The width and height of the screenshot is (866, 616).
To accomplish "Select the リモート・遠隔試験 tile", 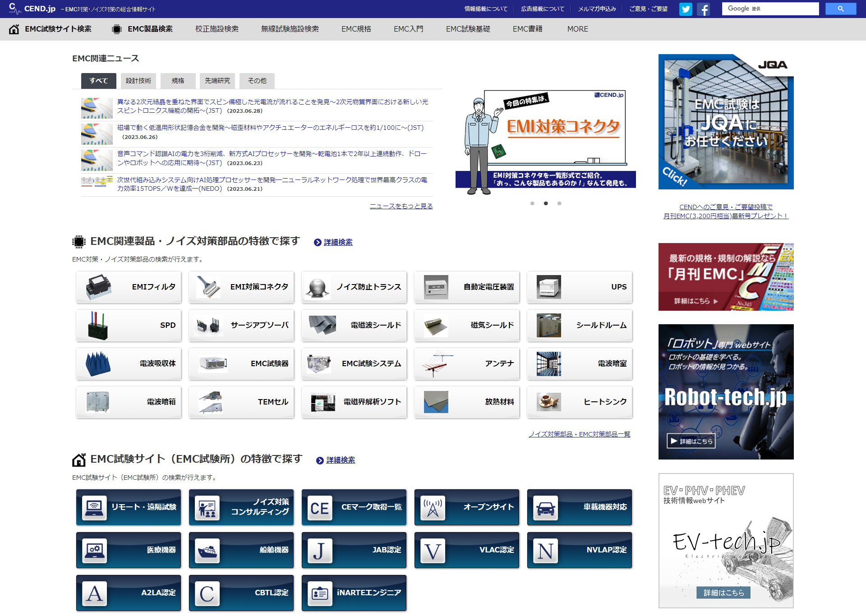I will pyautogui.click(x=128, y=507).
